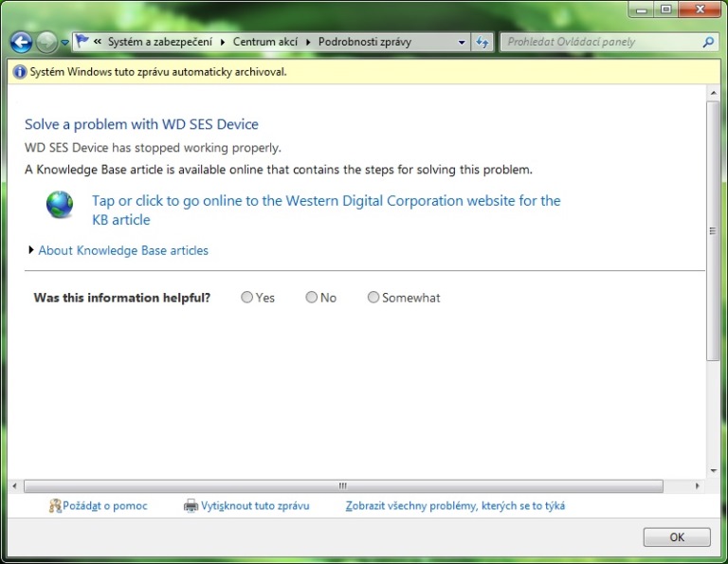728x564 pixels.
Task: Show hidden breadcrumb levels via double chevron
Action: pyautogui.click(x=98, y=42)
